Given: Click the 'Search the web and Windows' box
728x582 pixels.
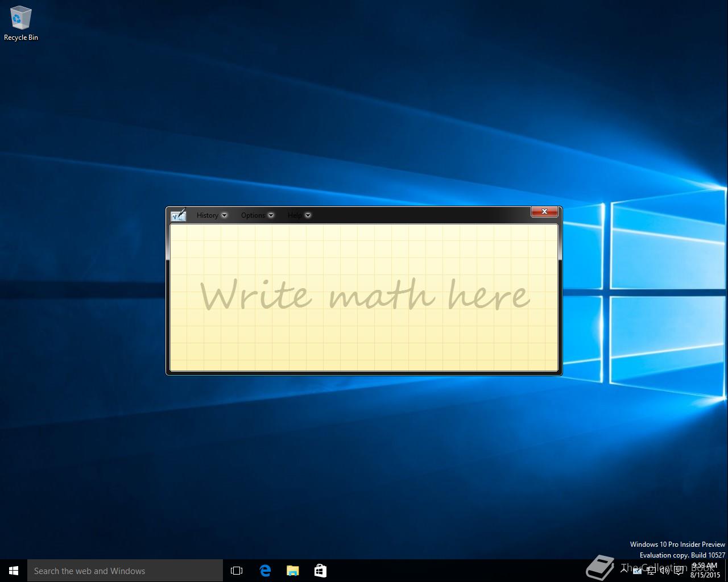Looking at the screenshot, I should click(x=125, y=571).
